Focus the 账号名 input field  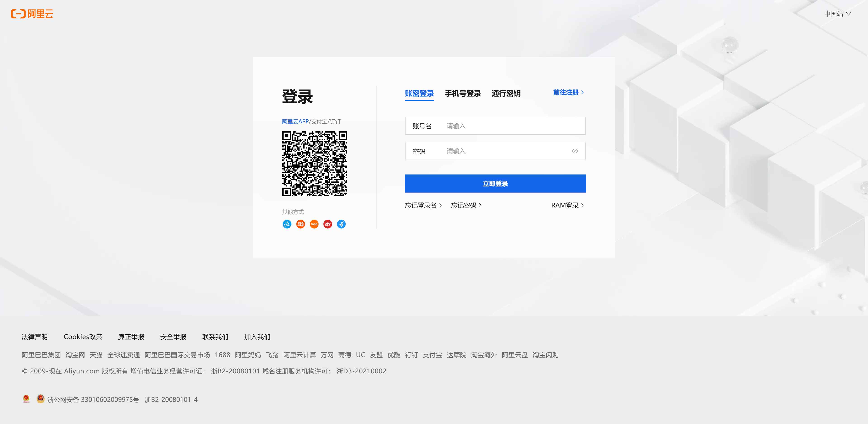click(512, 126)
